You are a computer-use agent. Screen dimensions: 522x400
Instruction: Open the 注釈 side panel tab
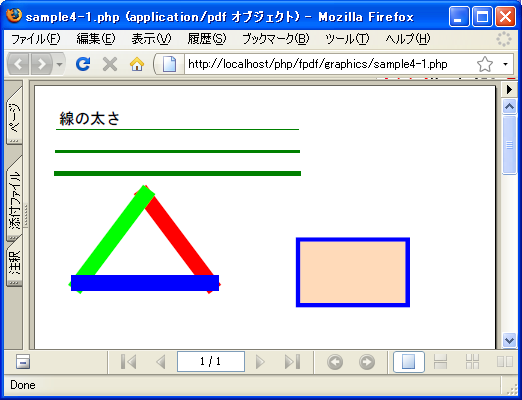click(x=14, y=262)
